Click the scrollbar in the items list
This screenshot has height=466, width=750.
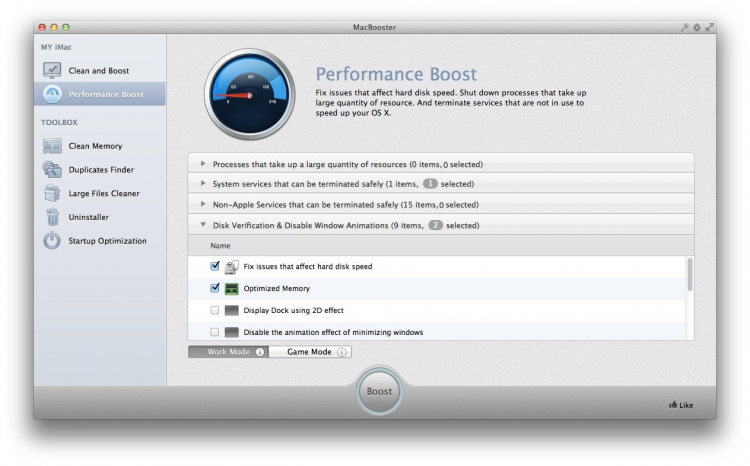690,274
